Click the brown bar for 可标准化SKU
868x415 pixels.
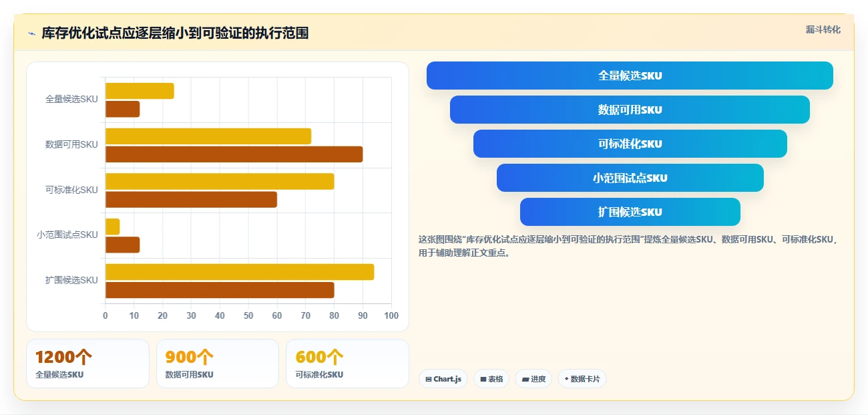pyautogui.click(x=191, y=199)
